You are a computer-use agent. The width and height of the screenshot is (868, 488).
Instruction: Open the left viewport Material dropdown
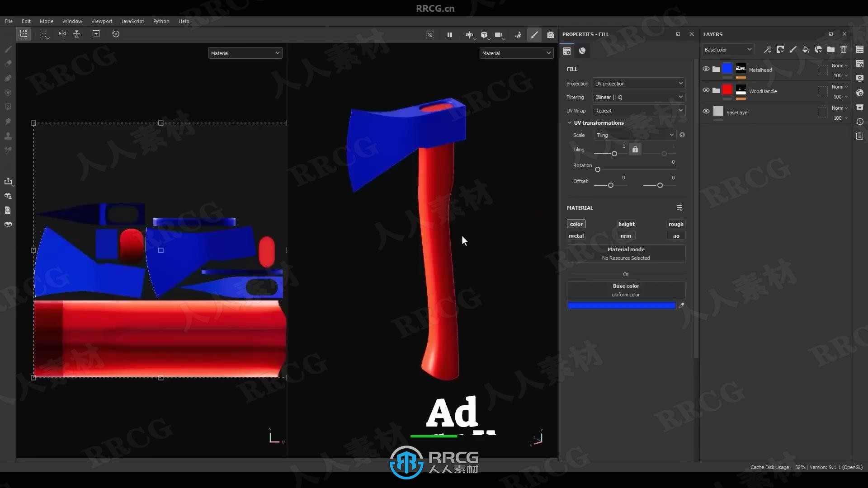(245, 53)
